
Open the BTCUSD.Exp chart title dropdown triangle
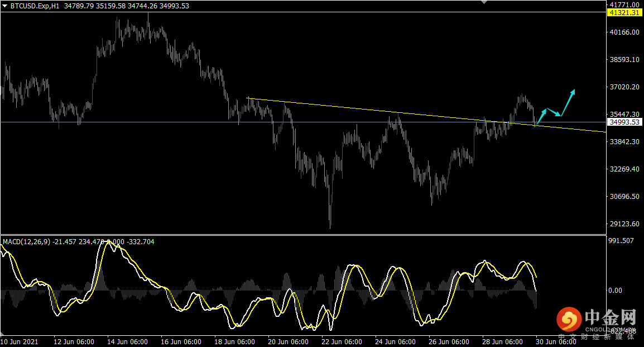pos(5,6)
